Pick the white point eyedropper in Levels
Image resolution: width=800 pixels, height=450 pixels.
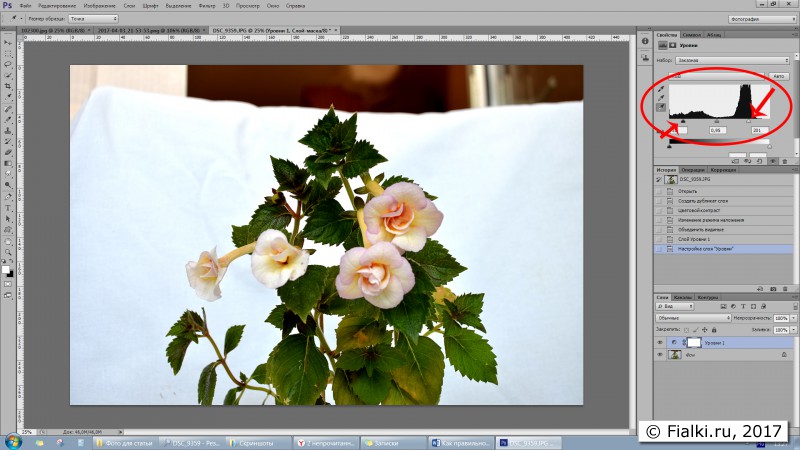[x=661, y=107]
